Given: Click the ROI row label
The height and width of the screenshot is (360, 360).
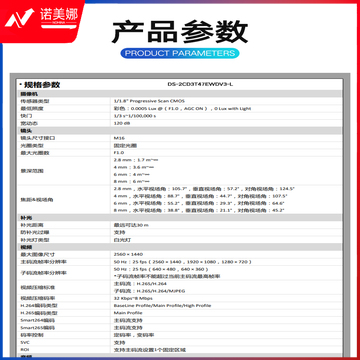Looking at the screenshot, I should pyautogui.click(x=25, y=350).
